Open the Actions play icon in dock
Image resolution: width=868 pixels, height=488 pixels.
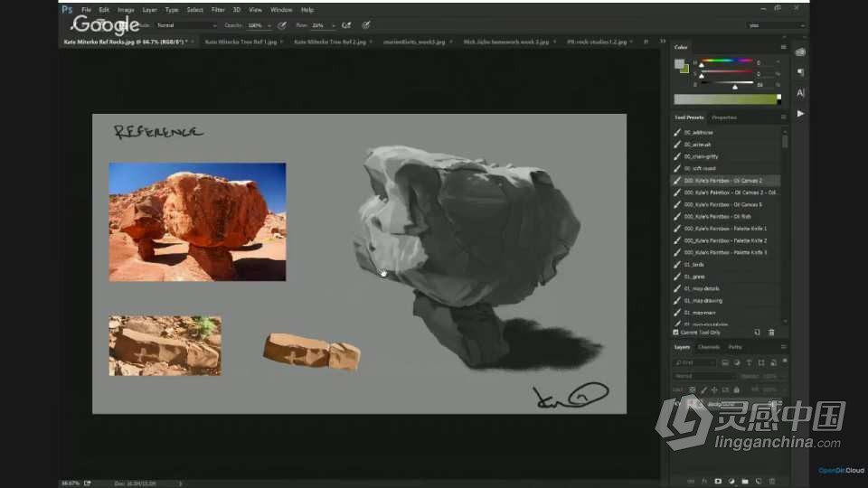800,114
